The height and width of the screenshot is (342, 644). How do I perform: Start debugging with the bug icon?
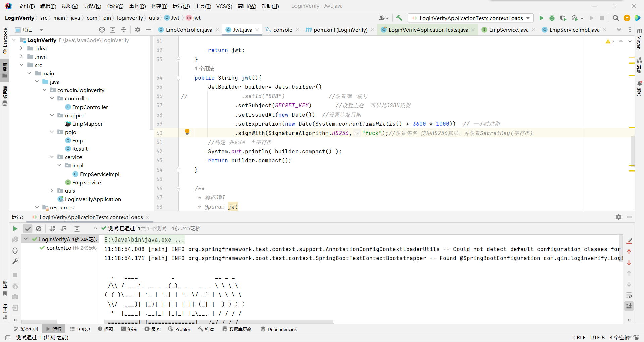(552, 18)
